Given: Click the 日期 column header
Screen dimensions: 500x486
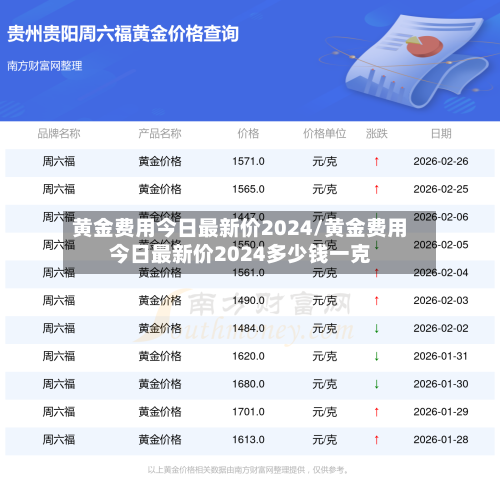Looking at the screenshot, I should (441, 134).
